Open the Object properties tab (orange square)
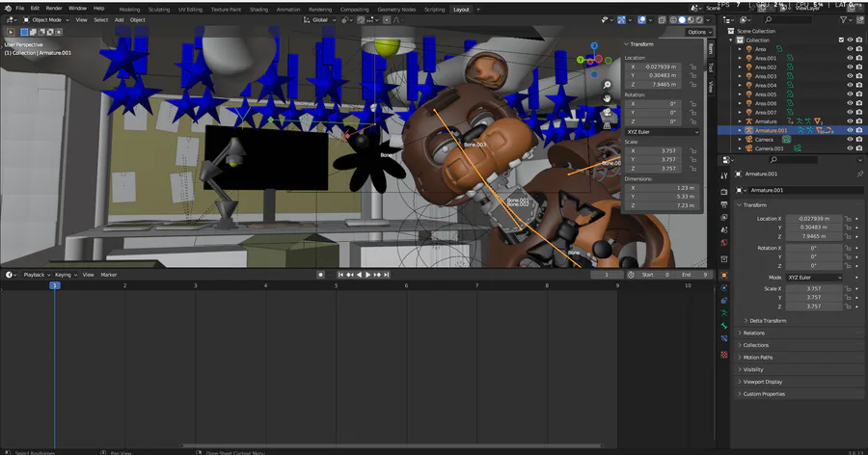868x455 pixels. coord(724,275)
